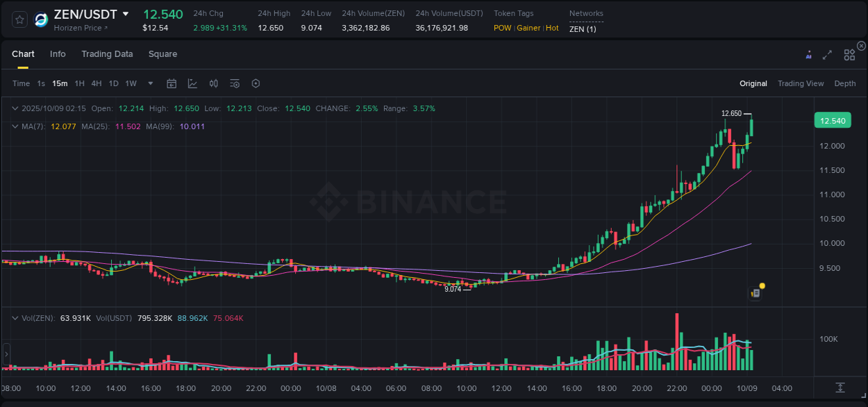Switch chart to Trading View mode
Screen dimensions: 868x407
tap(801, 83)
